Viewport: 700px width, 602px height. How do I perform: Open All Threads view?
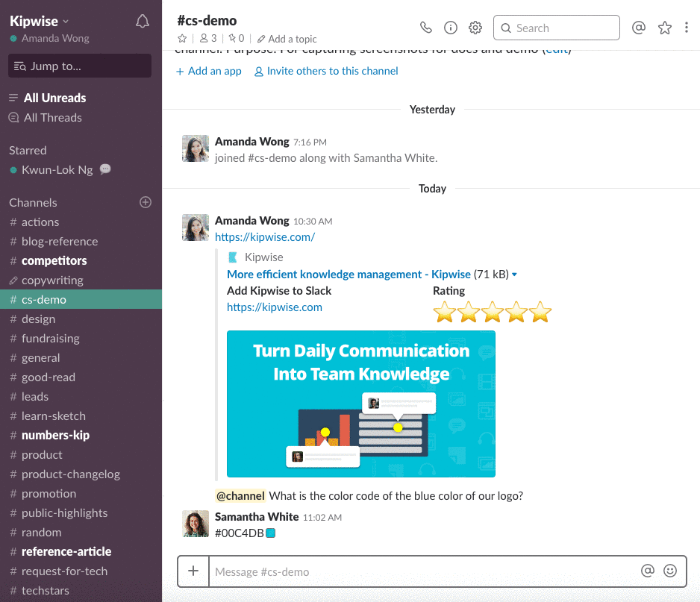click(x=52, y=117)
